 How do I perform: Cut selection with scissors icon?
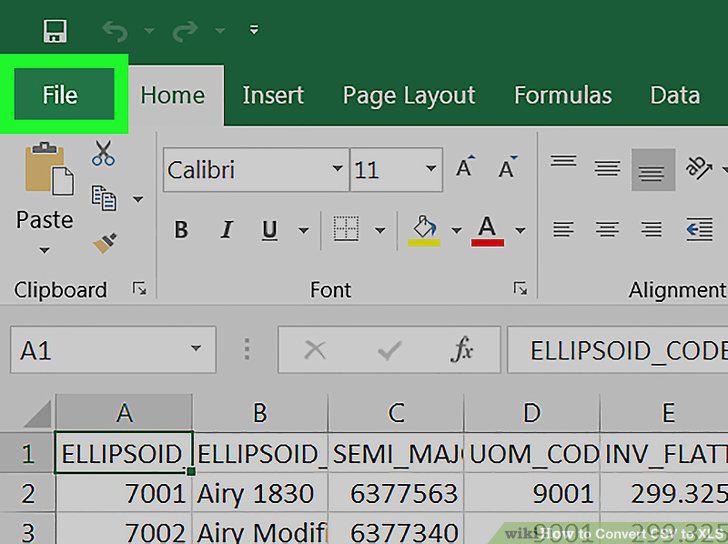[x=103, y=153]
